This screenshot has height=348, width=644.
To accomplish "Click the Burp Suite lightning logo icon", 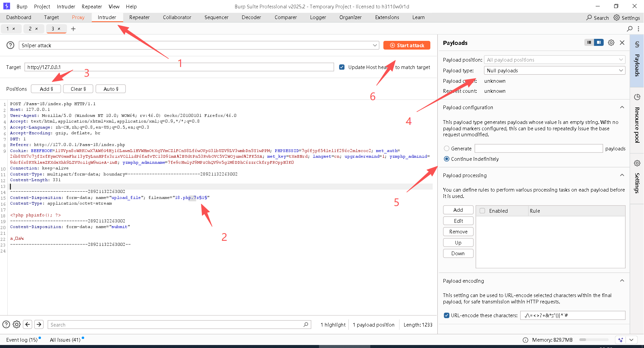I will (x=6, y=6).
